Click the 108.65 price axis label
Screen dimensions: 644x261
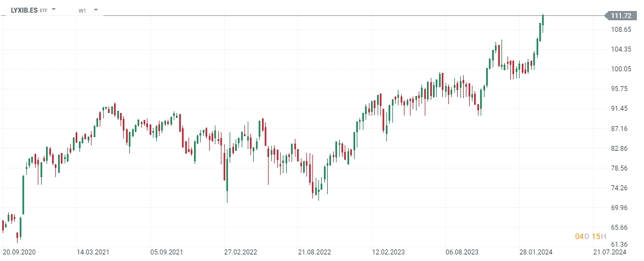click(621, 30)
